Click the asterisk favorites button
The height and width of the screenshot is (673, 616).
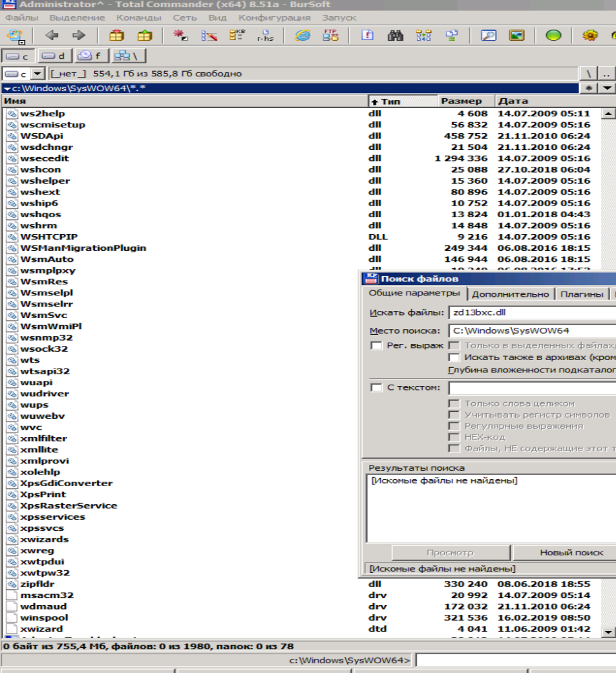pyautogui.click(x=588, y=88)
